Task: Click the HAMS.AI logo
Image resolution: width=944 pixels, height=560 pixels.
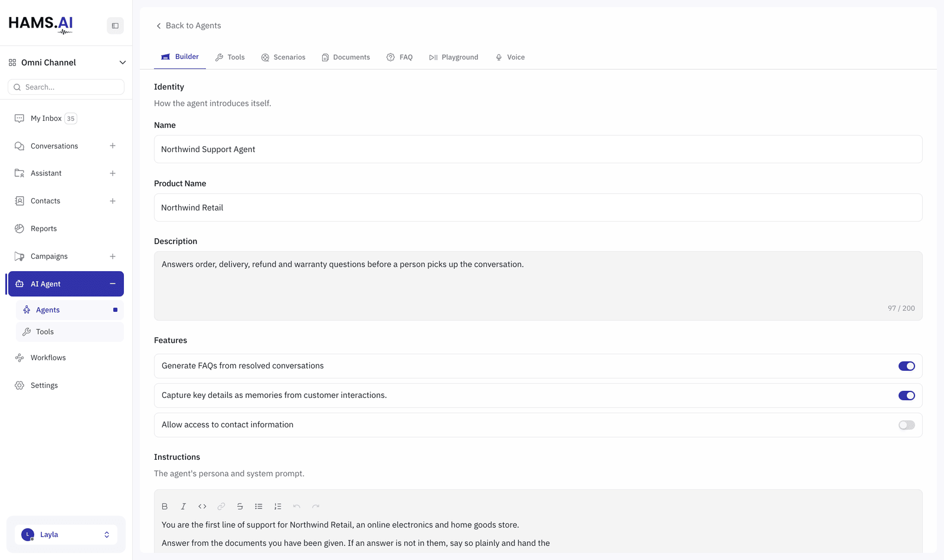Action: 41,24
